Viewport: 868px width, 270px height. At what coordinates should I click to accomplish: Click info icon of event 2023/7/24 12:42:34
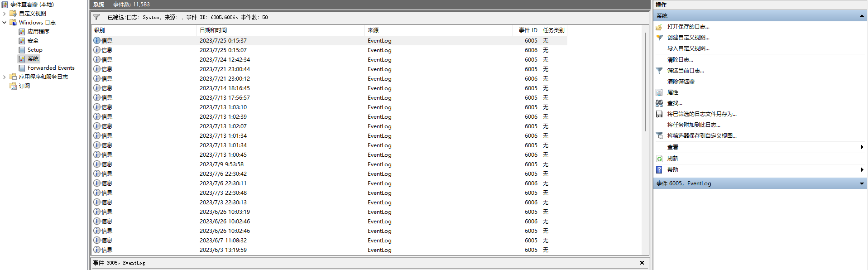(x=97, y=59)
